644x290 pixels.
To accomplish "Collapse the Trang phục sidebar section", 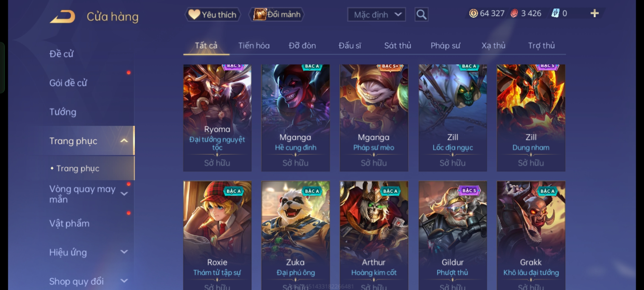I will point(124,141).
